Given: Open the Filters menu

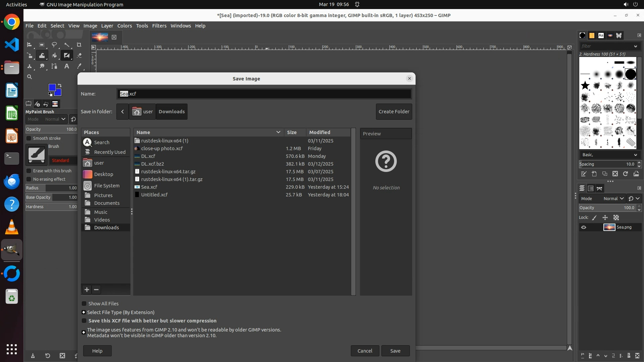Looking at the screenshot, I should click(x=159, y=26).
